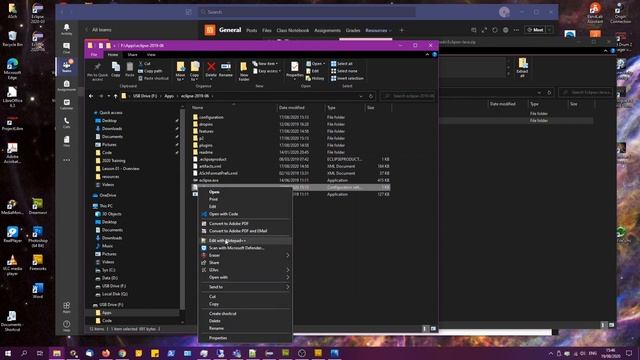The height and width of the screenshot is (360, 640).
Task: Click the Properties icon in the ribbon
Action: coord(295,69)
